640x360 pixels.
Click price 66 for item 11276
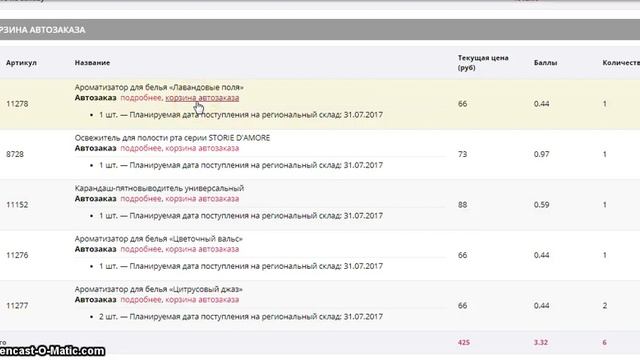coord(462,255)
